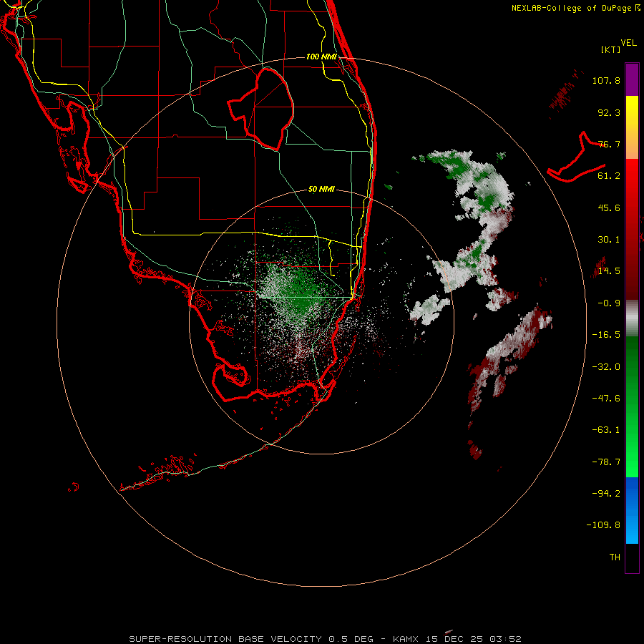This screenshot has height=644, width=644.
Task: Click the 45.6 velocity legend value
Action: pos(609,208)
